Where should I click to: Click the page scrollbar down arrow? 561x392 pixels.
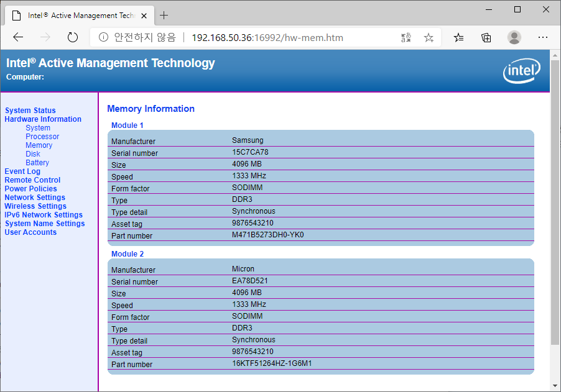point(555,386)
